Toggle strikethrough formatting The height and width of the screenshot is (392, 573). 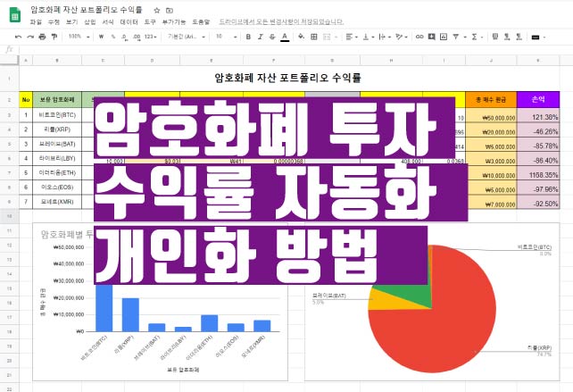coord(272,37)
